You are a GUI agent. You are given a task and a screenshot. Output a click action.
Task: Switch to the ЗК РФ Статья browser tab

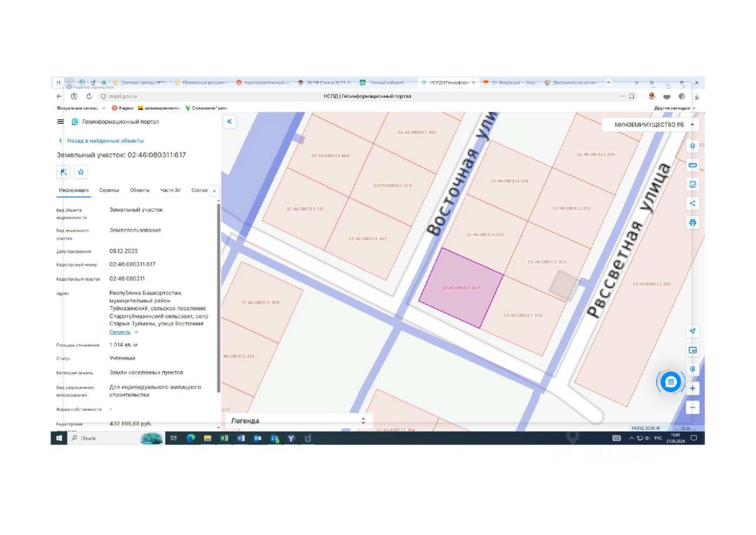[x=325, y=83]
